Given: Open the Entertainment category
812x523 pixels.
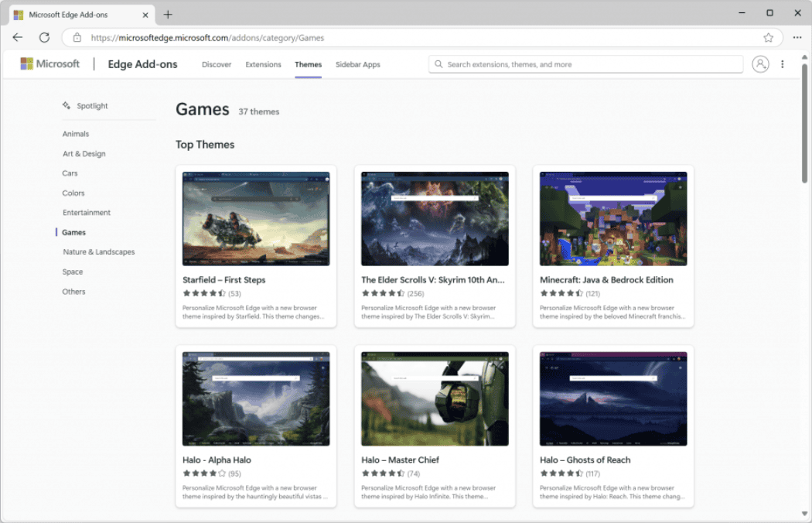Looking at the screenshot, I should tap(87, 213).
